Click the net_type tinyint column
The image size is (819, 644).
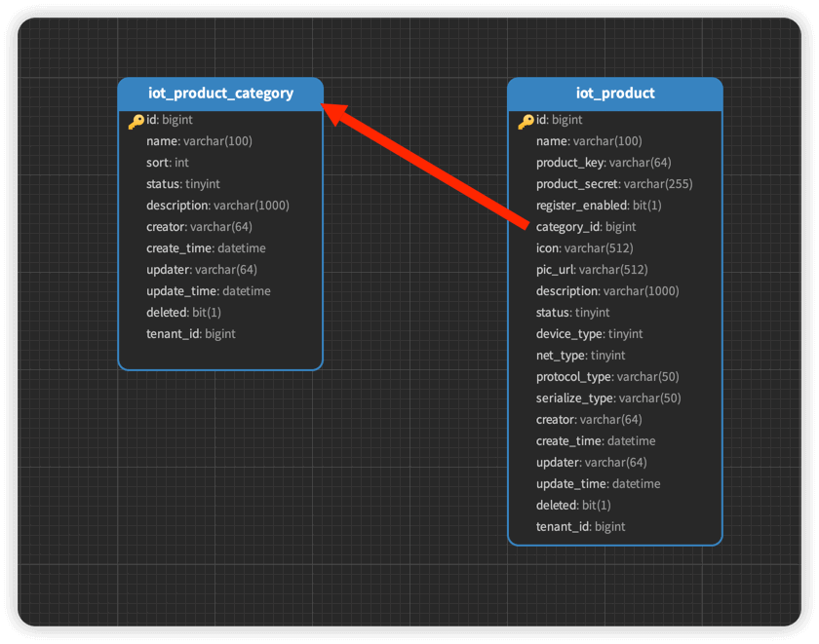click(x=580, y=356)
